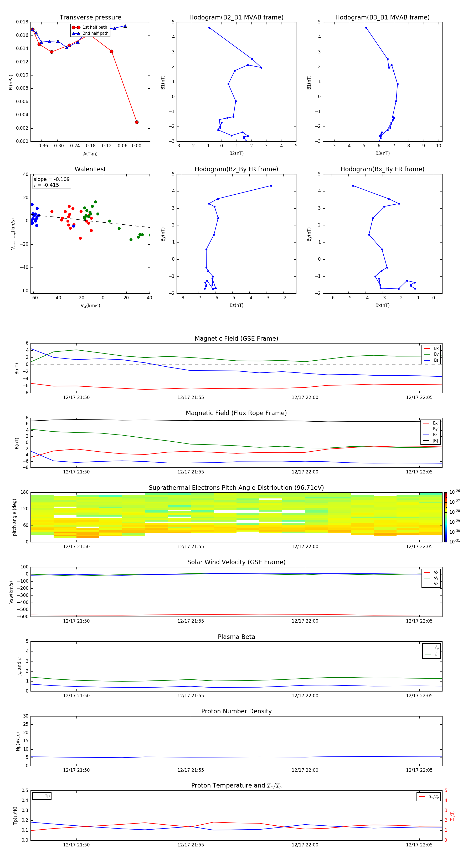Click the Tp legend entry in temperature plot

(42, 796)
